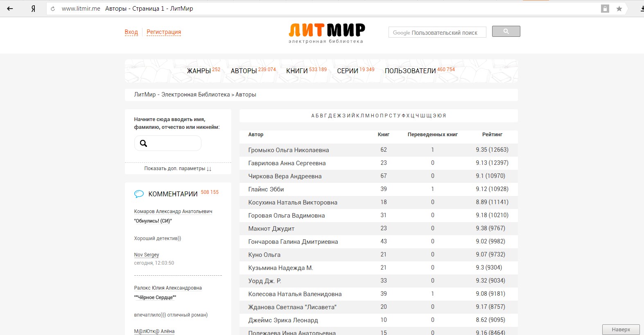Go to the КНИГИ section
The width and height of the screenshot is (644, 335).
point(297,71)
